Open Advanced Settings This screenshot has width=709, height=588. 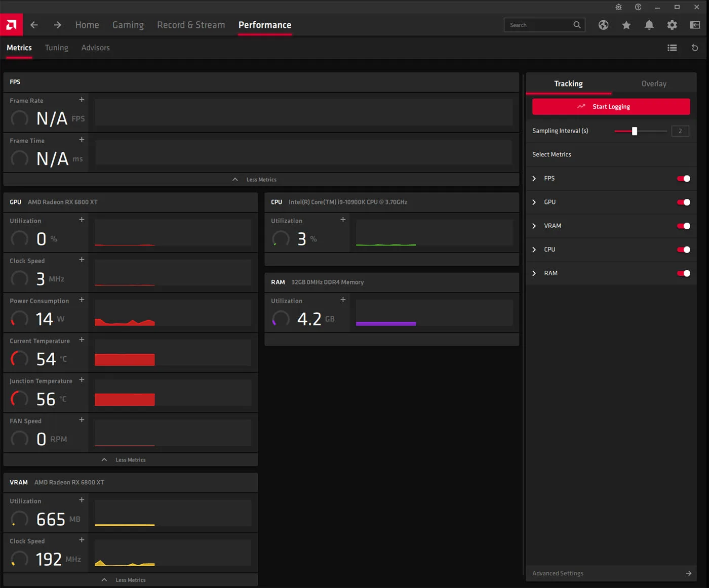click(x=611, y=573)
